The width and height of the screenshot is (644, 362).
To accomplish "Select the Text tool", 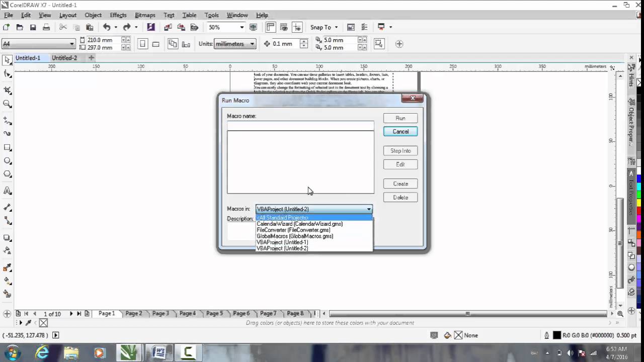I will click(7, 191).
